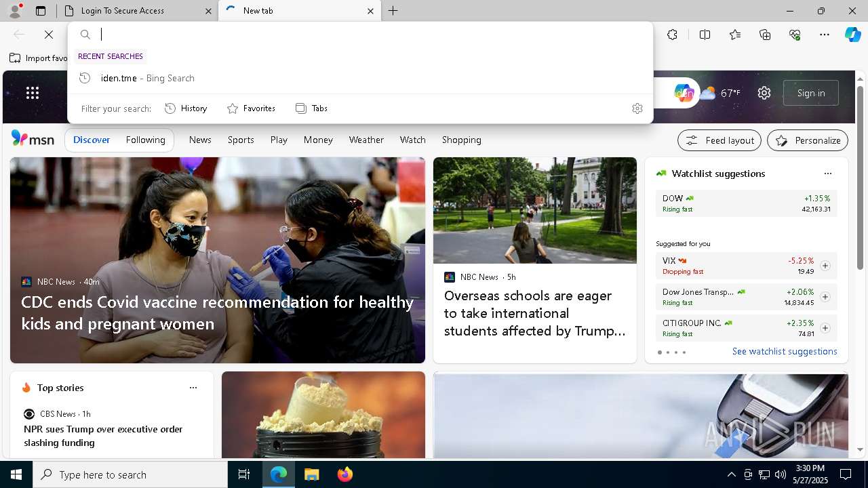The width and height of the screenshot is (868, 488).
Task: Show hidden system tray icons
Action: point(731,474)
